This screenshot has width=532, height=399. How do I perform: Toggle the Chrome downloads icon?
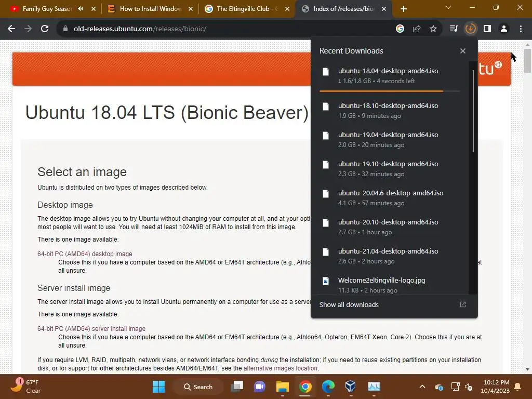click(x=470, y=29)
